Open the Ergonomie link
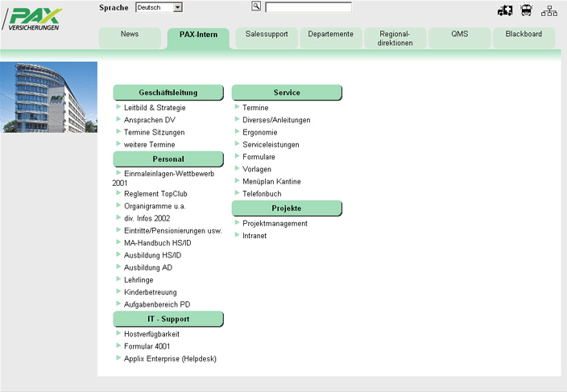The width and height of the screenshot is (567, 392). click(260, 132)
